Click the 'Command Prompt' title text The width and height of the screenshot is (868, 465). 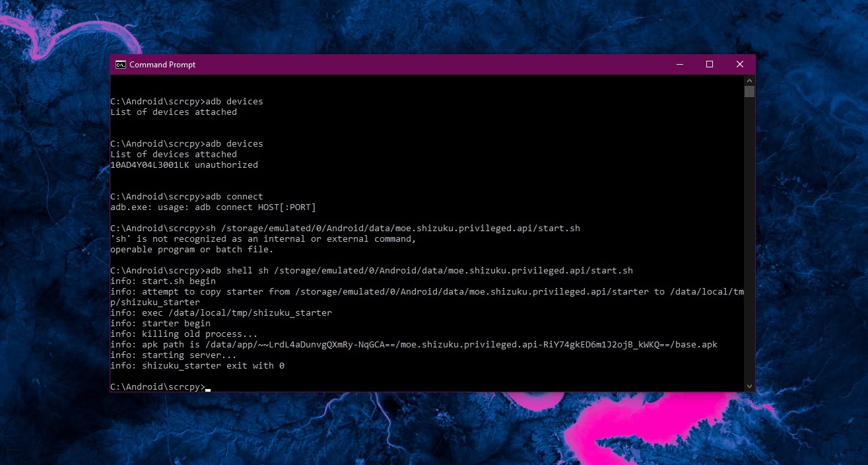[x=162, y=65]
